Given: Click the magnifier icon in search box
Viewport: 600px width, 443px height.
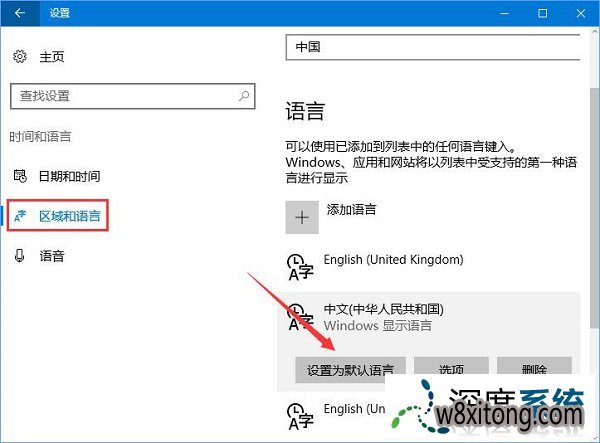Looking at the screenshot, I should (244, 96).
